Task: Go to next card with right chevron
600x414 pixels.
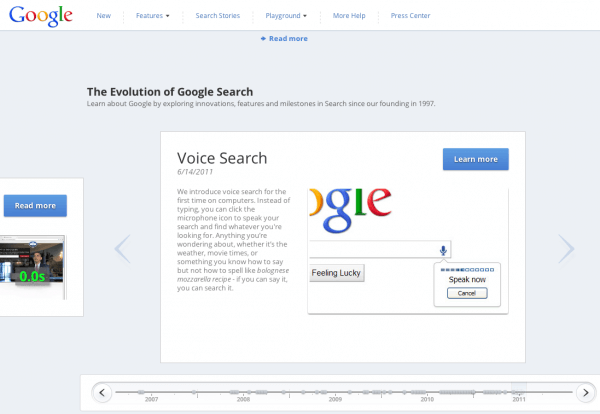Action: [566, 249]
